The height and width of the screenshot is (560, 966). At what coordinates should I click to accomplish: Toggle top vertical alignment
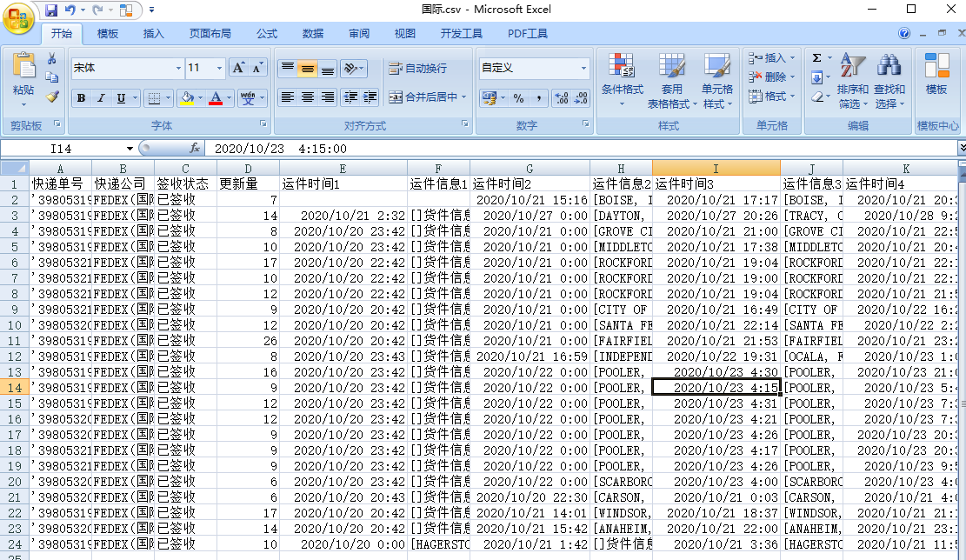[x=287, y=68]
